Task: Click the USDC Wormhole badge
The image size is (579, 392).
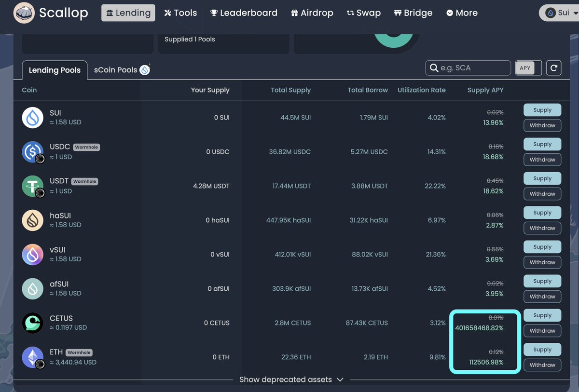Action: click(x=86, y=147)
